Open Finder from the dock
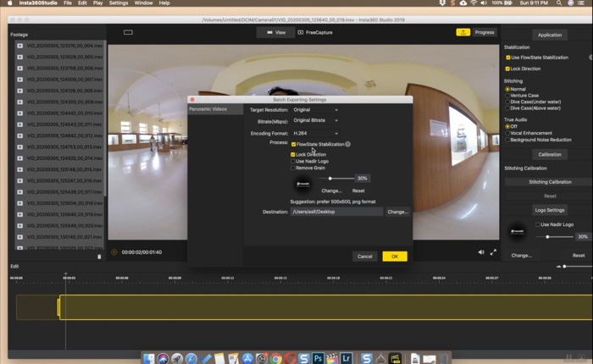This screenshot has width=593, height=364. click(149, 358)
